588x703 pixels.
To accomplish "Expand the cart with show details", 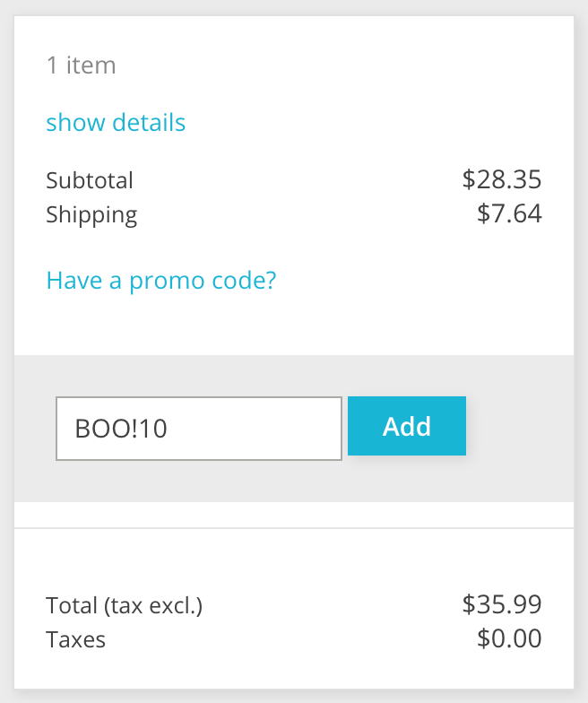I will click(116, 122).
